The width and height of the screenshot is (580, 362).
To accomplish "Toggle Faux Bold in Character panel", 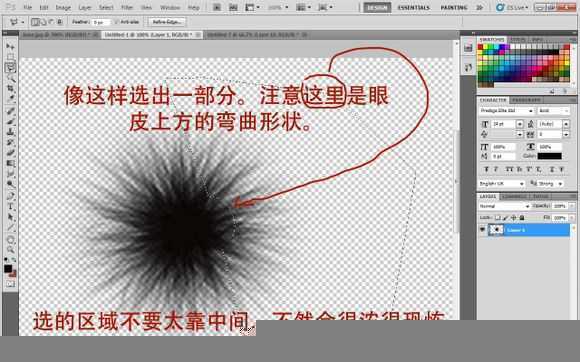I will pos(486,169).
